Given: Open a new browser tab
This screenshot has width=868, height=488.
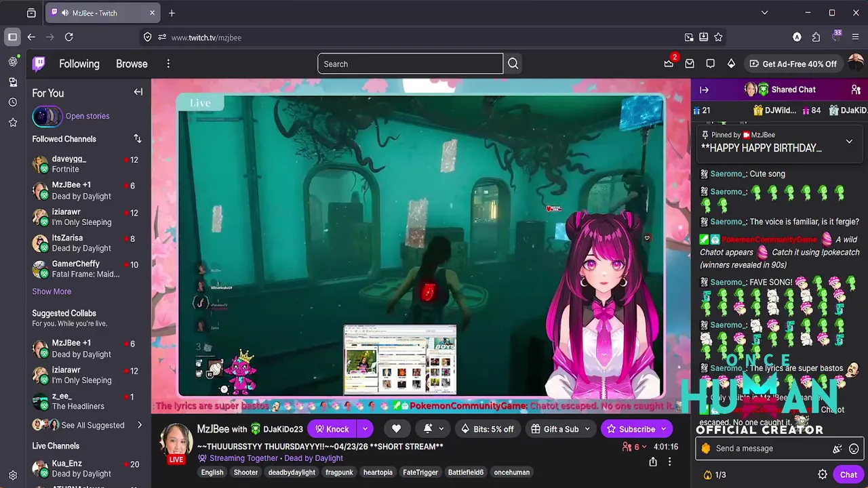Looking at the screenshot, I should 172,13.
